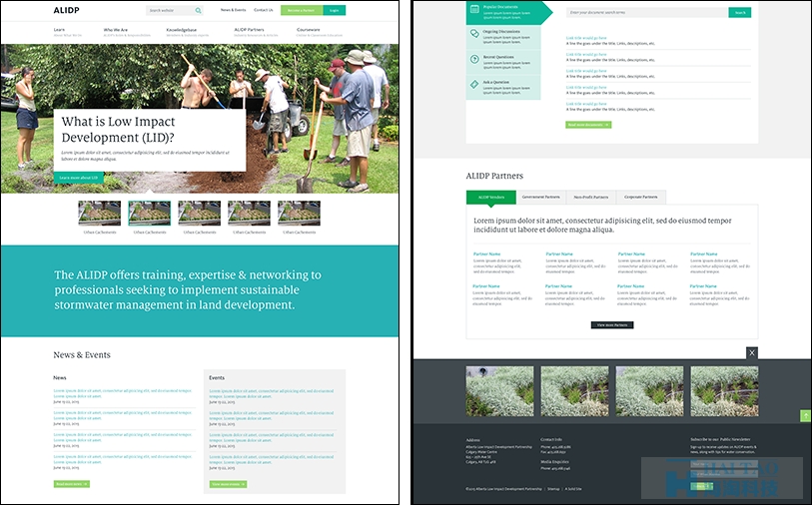Click Learn more about LID button

(79, 178)
